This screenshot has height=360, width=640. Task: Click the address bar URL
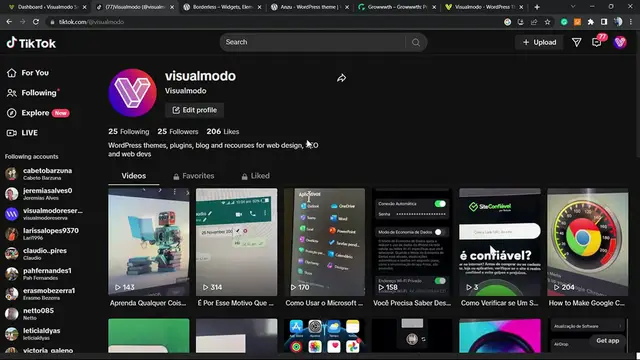pyautogui.click(x=91, y=22)
